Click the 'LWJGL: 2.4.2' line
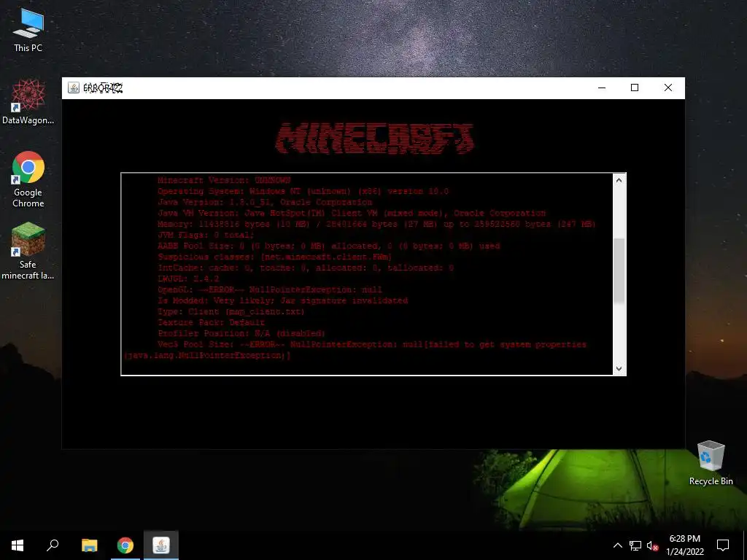Screen dimensions: 747x560 coord(188,279)
